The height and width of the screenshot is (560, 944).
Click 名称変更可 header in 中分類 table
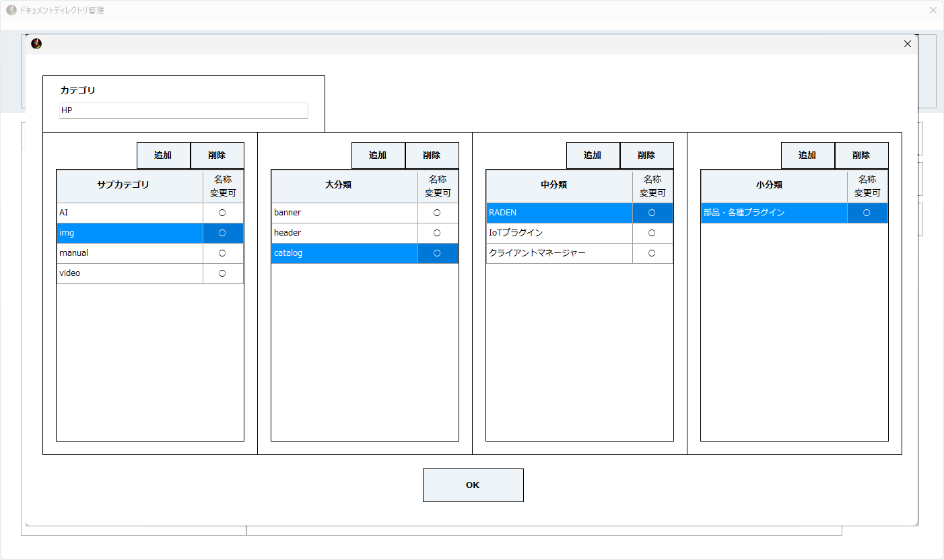(x=652, y=186)
